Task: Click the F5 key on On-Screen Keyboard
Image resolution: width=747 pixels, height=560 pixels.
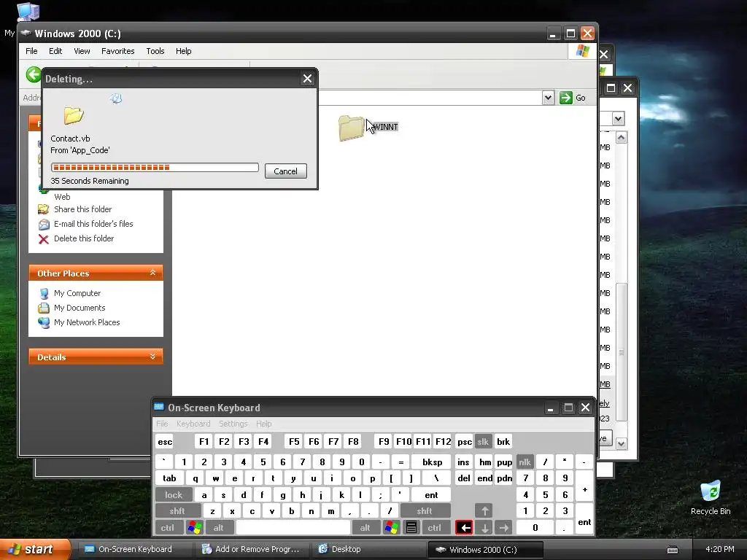Action: click(295, 442)
